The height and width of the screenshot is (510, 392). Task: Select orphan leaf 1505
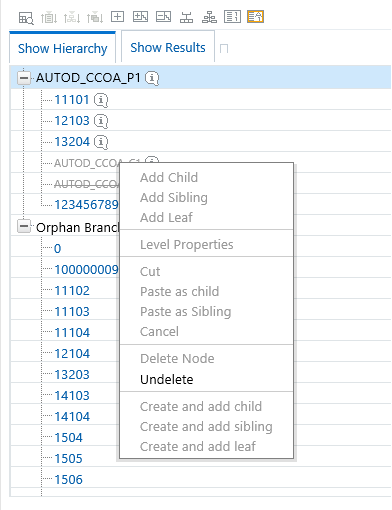68,459
